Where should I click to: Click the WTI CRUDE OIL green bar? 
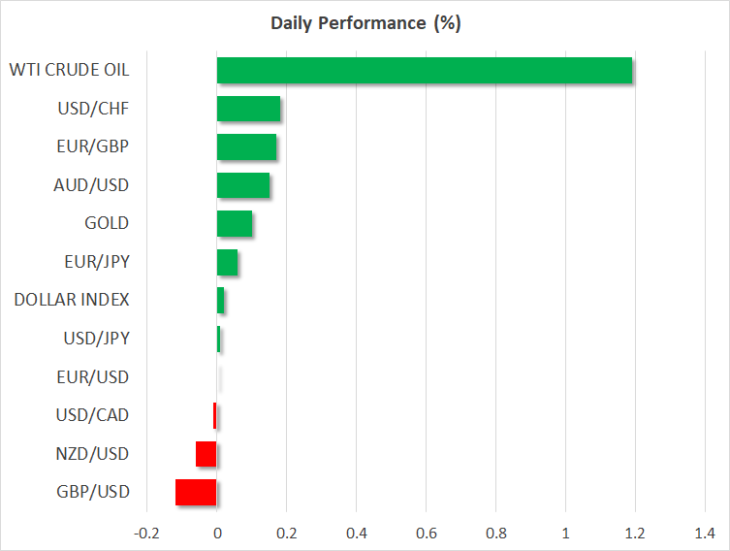pyautogui.click(x=424, y=70)
